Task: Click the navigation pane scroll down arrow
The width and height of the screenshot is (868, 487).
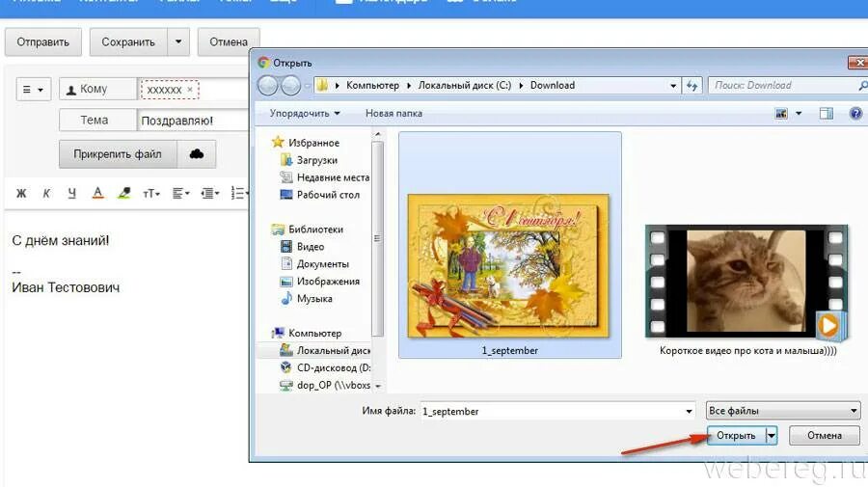Action: (x=377, y=386)
